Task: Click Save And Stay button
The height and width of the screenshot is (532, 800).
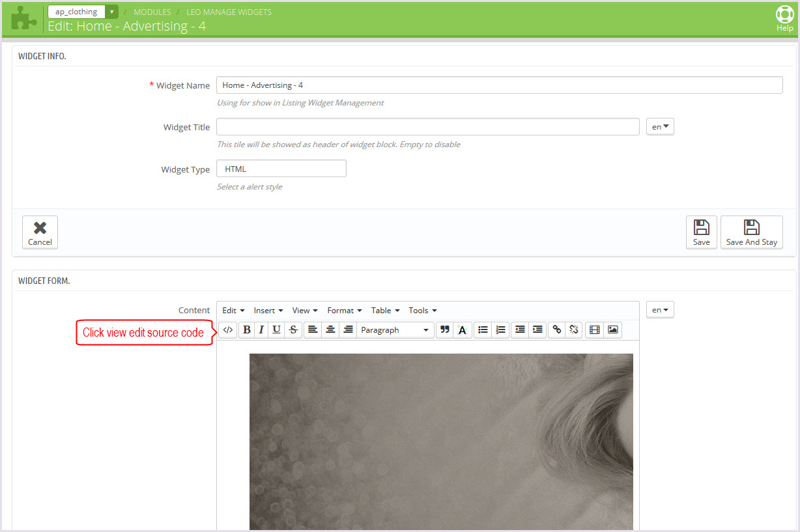Action: pos(752,232)
